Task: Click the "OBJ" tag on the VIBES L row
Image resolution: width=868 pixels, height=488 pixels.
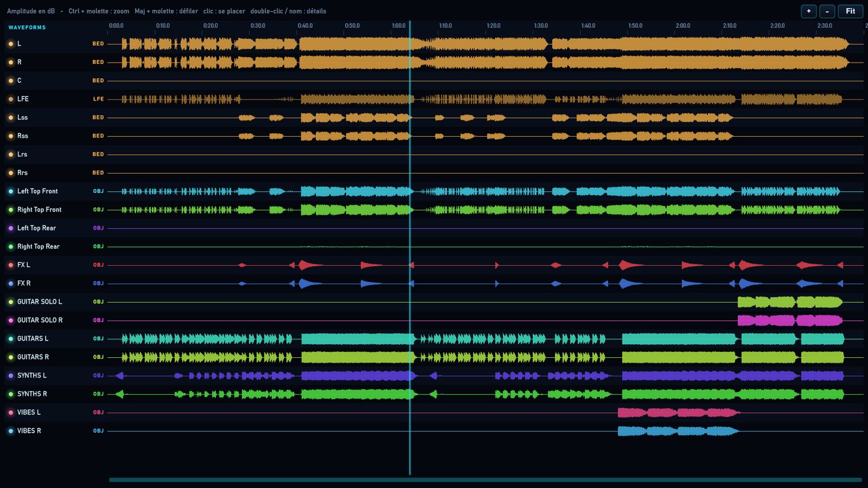Action: pyautogui.click(x=98, y=413)
